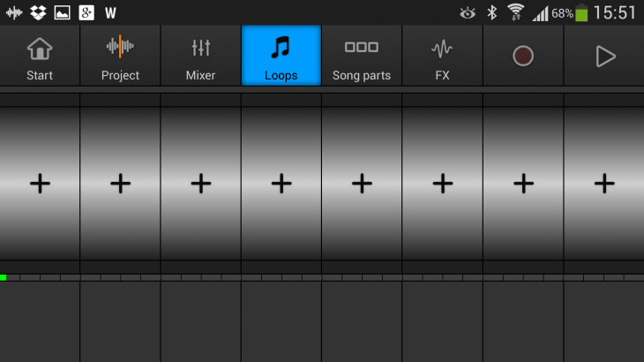Viewport: 644px width, 362px height.
Task: Tap the cellular signal strength icon
Action: [x=541, y=13]
